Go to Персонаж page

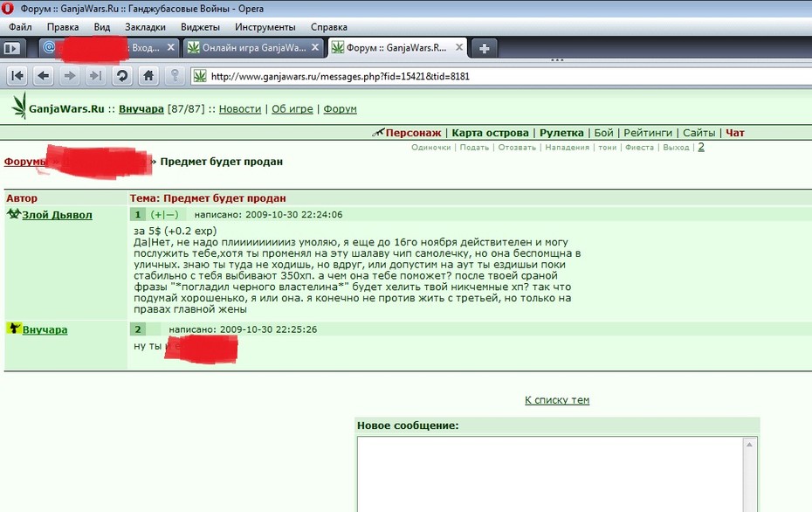click(x=413, y=133)
